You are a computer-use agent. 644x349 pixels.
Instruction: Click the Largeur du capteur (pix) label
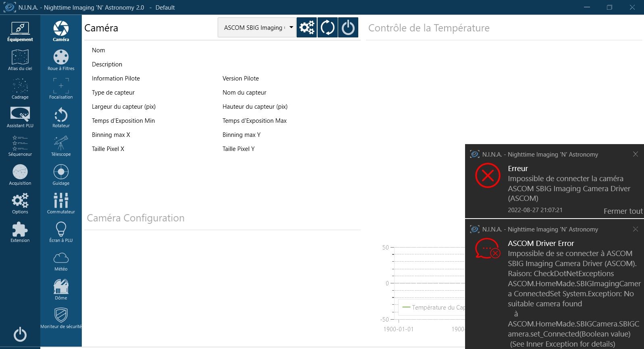tap(124, 107)
